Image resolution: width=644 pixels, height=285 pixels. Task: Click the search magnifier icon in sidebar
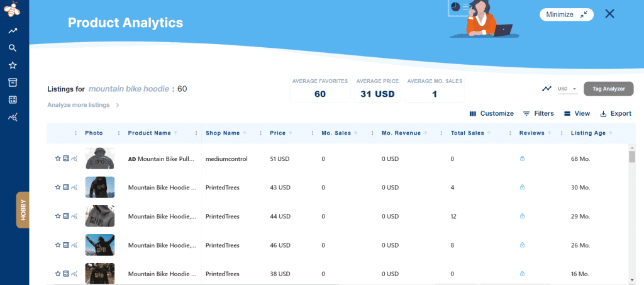[13, 48]
